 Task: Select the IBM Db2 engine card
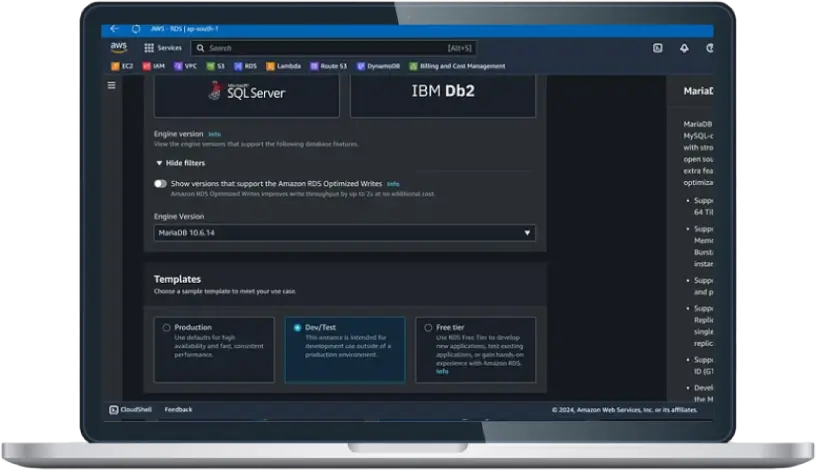click(x=443, y=95)
